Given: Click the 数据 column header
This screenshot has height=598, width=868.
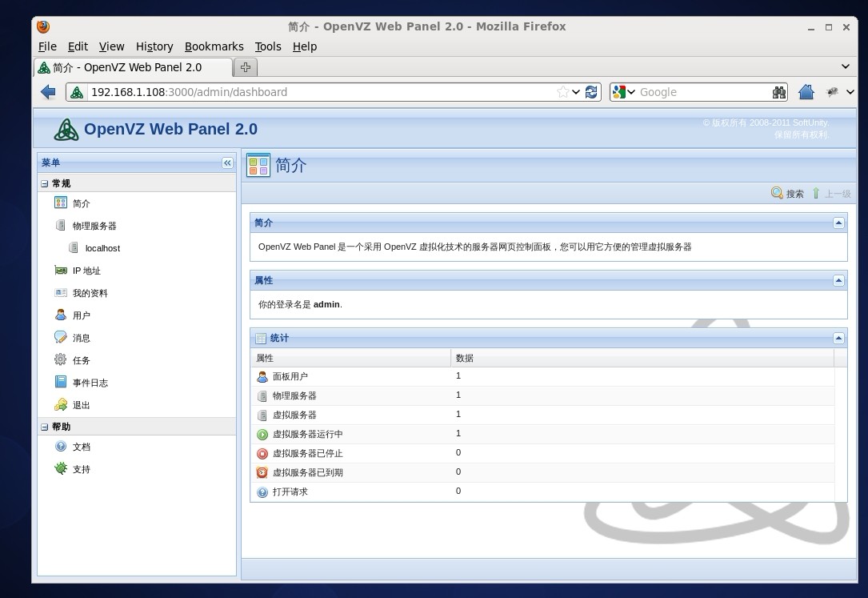Looking at the screenshot, I should point(642,358).
